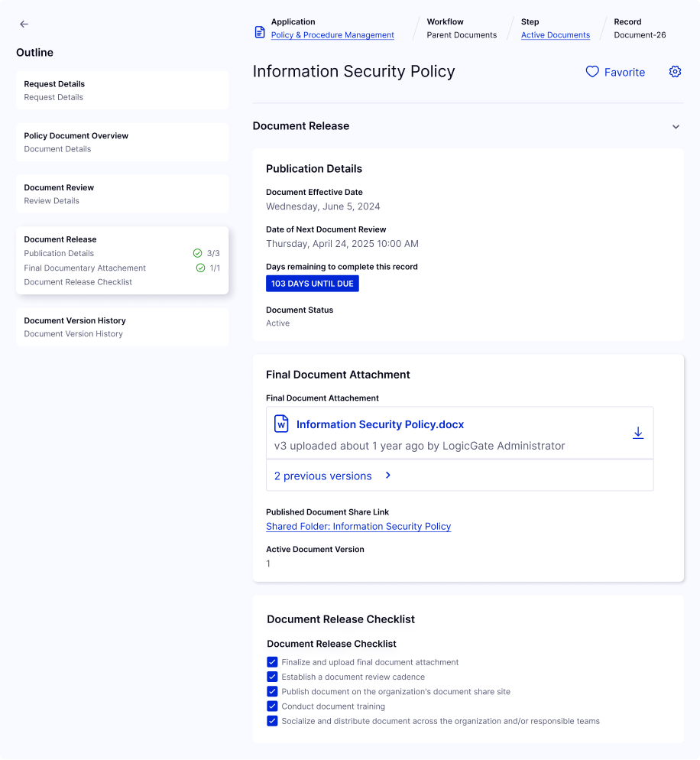This screenshot has height=760, width=700.
Task: Expand 2 previous versions
Action: pyautogui.click(x=332, y=476)
